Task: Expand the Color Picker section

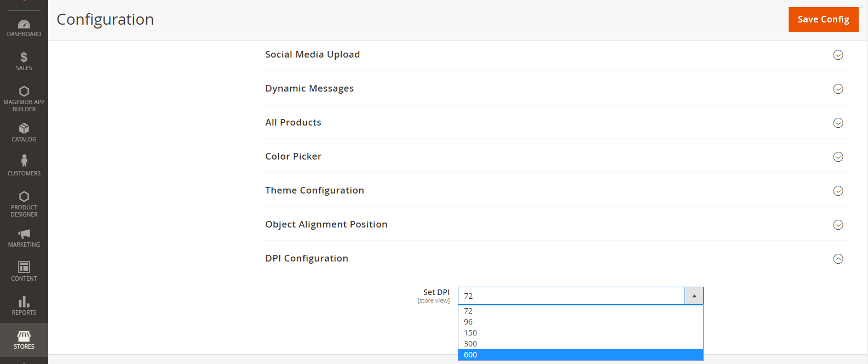Action: pos(837,157)
